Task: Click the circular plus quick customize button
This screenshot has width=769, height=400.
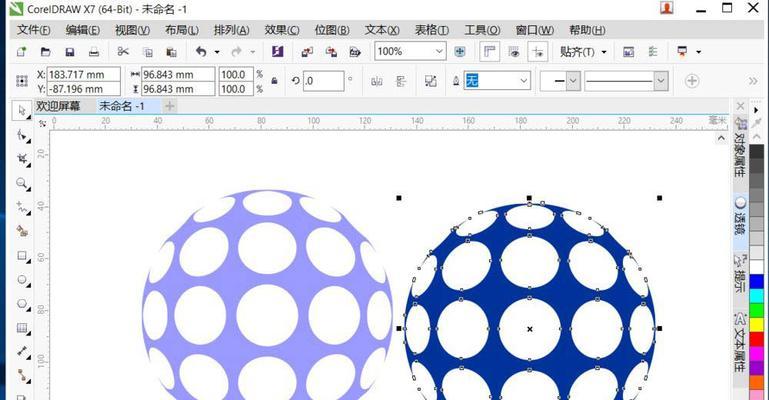Action: [x=692, y=81]
